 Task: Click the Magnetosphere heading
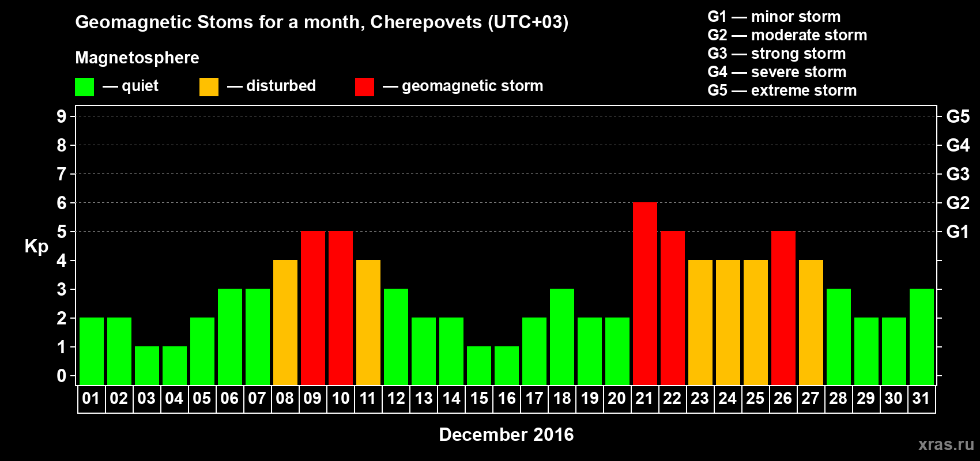pyautogui.click(x=137, y=58)
